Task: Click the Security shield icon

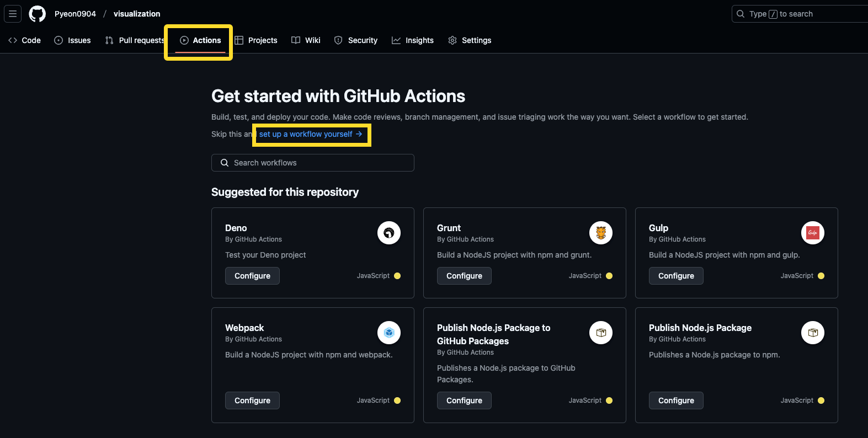Action: (x=338, y=40)
